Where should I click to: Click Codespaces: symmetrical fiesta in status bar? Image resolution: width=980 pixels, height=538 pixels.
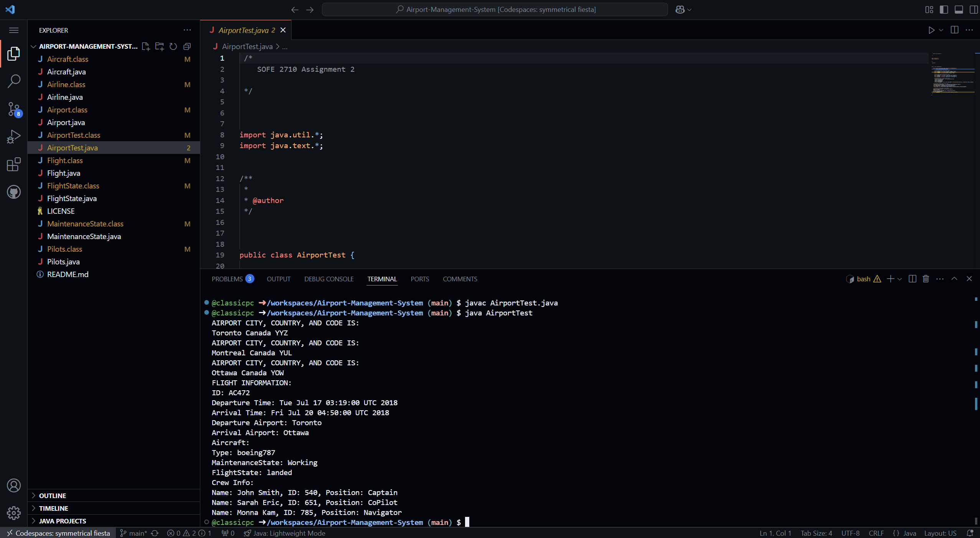[58, 533]
